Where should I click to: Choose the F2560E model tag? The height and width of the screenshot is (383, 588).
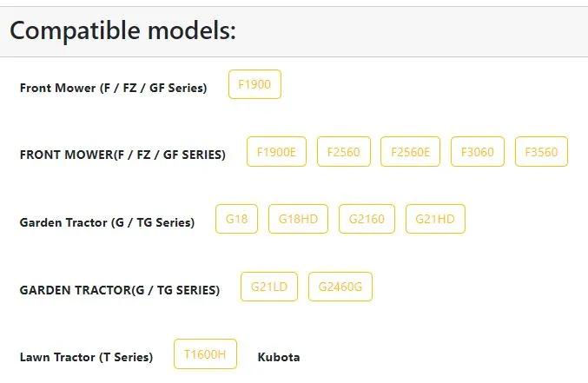[x=410, y=151]
